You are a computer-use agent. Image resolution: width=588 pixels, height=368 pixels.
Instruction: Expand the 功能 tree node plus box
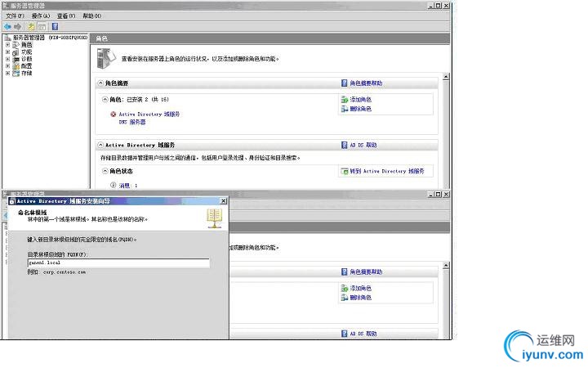7,52
